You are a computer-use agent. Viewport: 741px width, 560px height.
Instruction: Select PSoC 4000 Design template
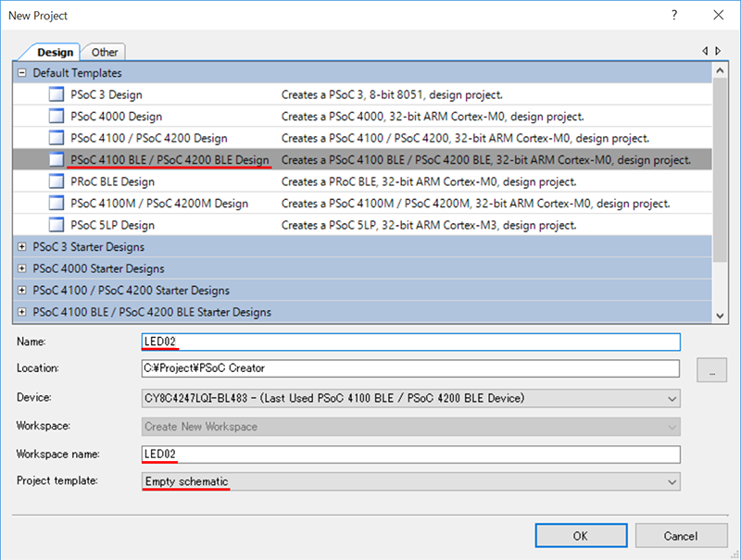pyautogui.click(x=362, y=116)
